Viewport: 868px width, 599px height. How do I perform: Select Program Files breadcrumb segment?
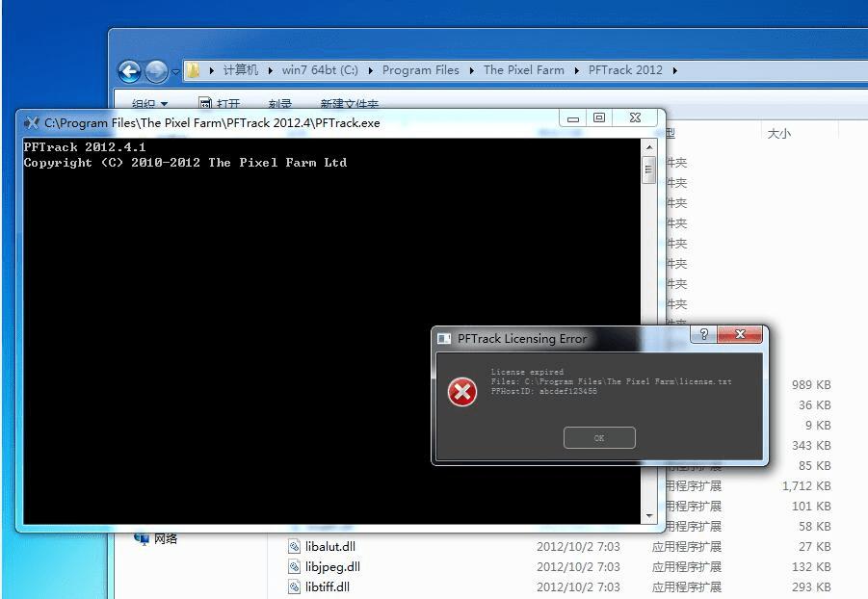click(x=421, y=70)
